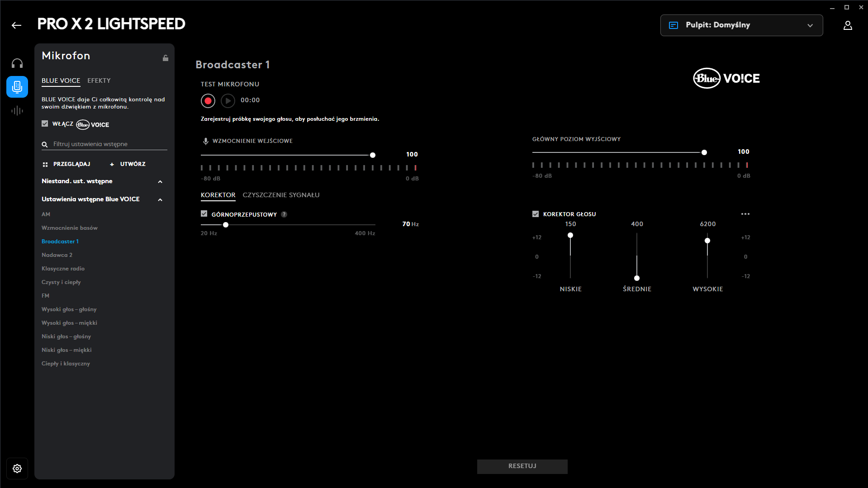Switch to the BLUE VO!CE tab
The height and width of the screenshot is (488, 868).
click(x=61, y=81)
